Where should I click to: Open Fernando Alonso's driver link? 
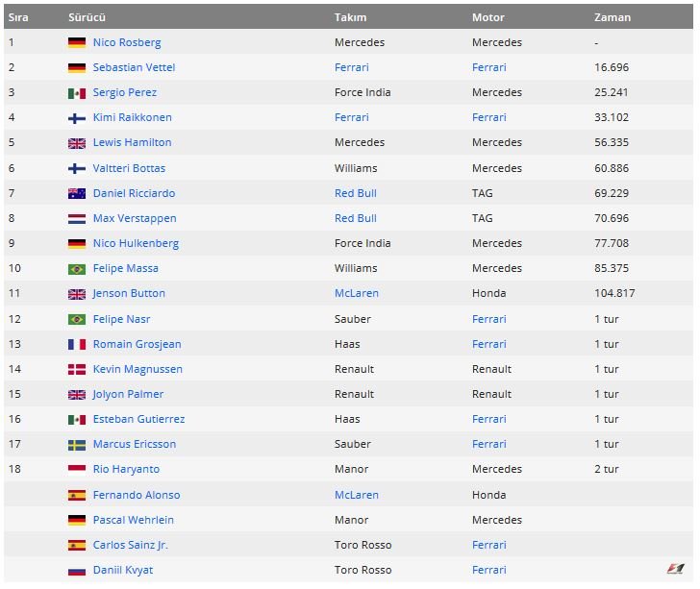pyautogui.click(x=137, y=496)
